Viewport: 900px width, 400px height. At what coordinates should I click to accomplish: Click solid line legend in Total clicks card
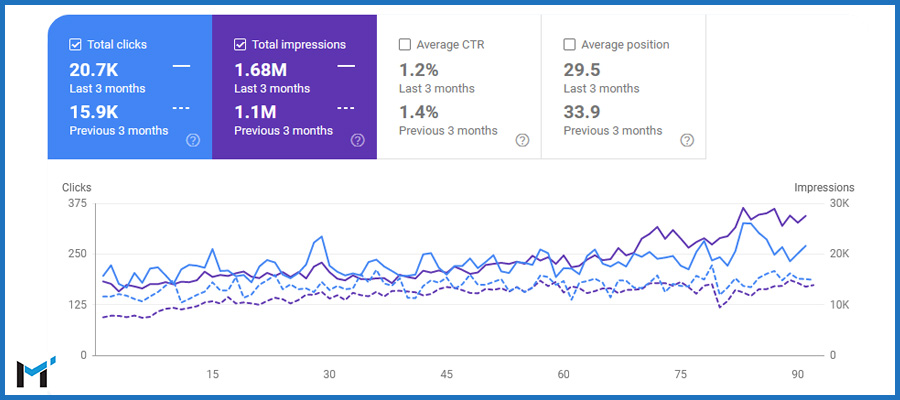point(181,66)
